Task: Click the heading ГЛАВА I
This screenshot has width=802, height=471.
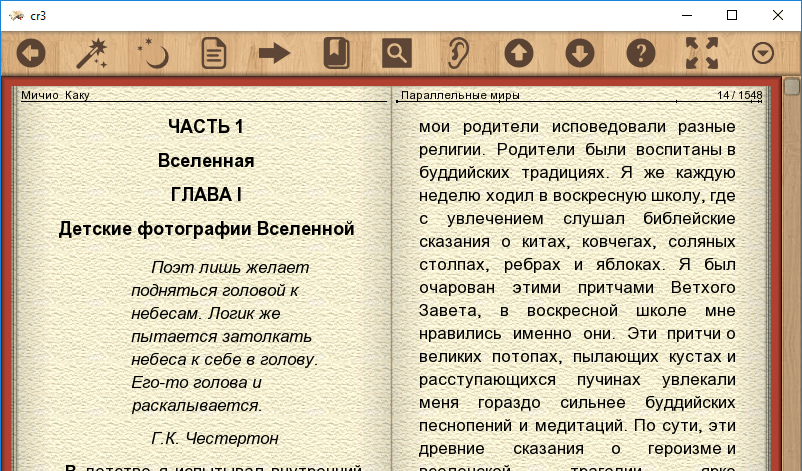Action: pyautogui.click(x=206, y=195)
